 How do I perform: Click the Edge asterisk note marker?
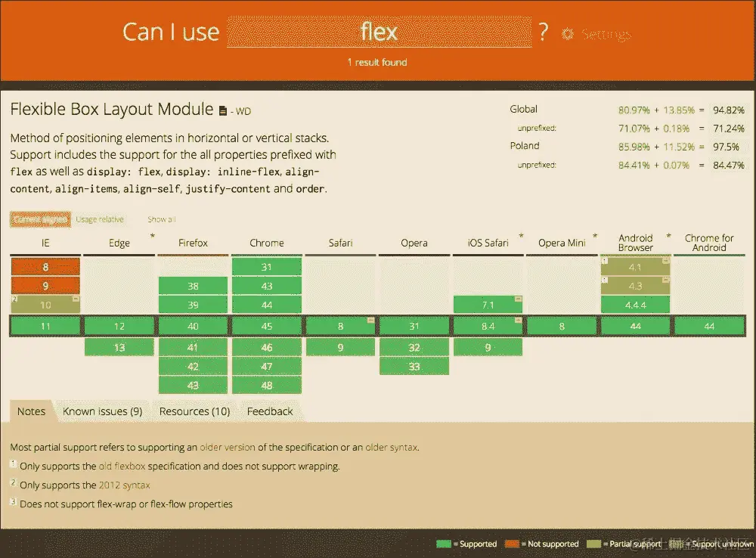[153, 236]
